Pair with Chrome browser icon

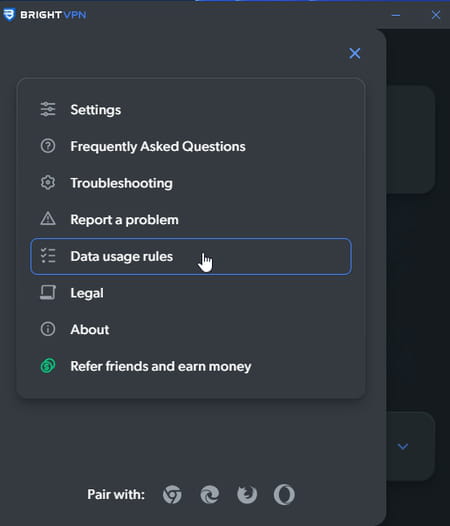(x=172, y=494)
